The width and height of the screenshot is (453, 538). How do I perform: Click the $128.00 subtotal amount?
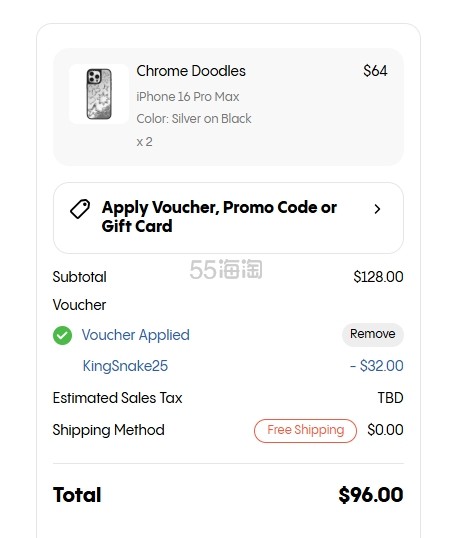tap(378, 277)
